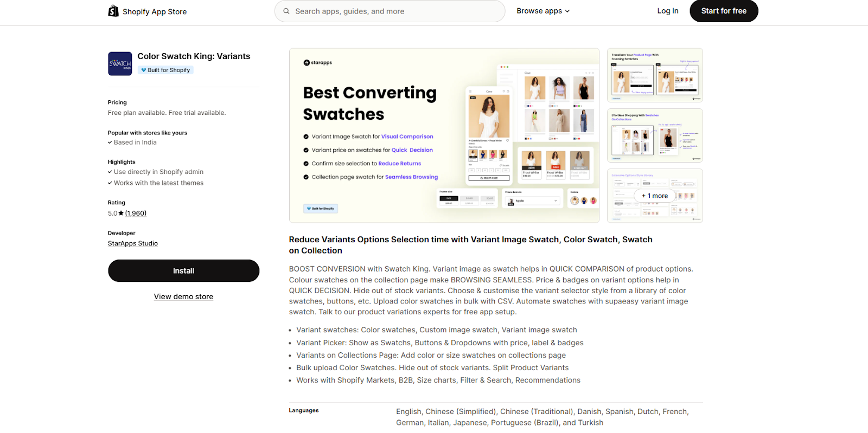Click the Works with Shopify Markets bullet
Screen dimensions: 868x433
[438, 380]
